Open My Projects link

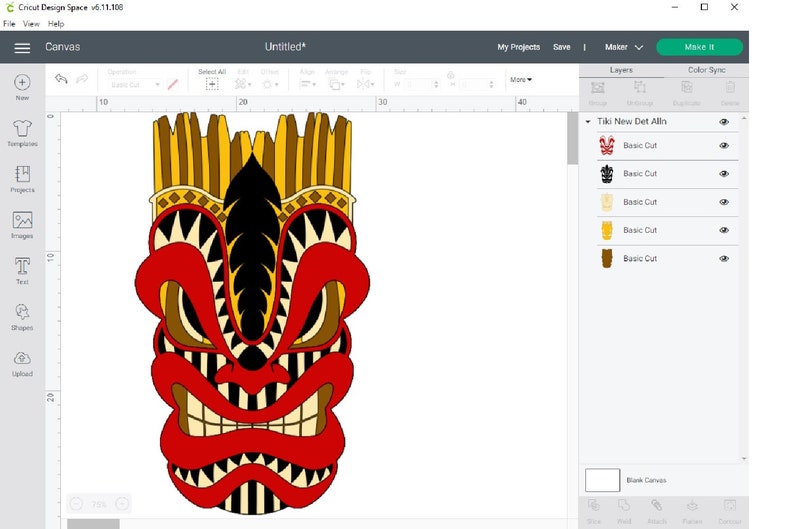519,47
